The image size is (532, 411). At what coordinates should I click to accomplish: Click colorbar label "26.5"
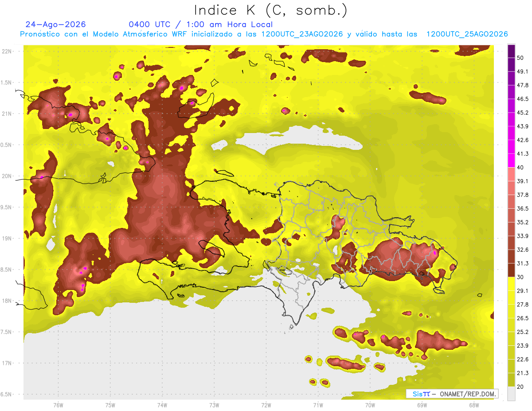pyautogui.click(x=522, y=318)
